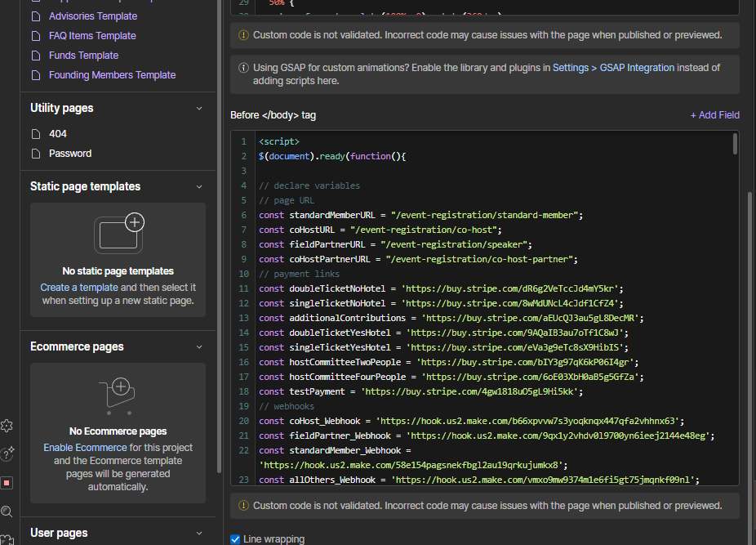Open the Advisories Template page
Image resolution: width=756 pixels, height=545 pixels.
pyautogui.click(x=92, y=16)
